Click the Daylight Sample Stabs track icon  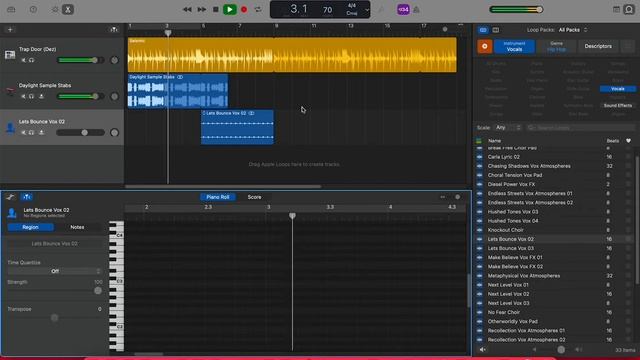click(x=10, y=91)
